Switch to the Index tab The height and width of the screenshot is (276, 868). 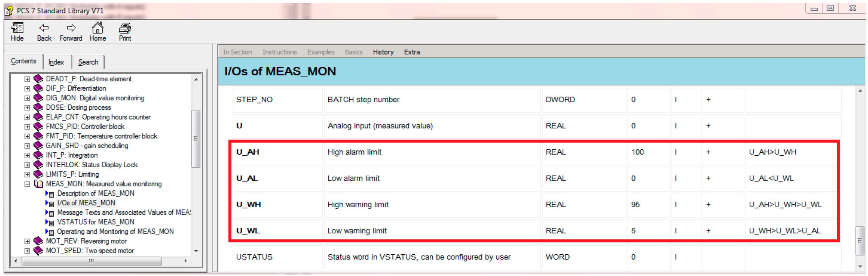click(x=56, y=62)
